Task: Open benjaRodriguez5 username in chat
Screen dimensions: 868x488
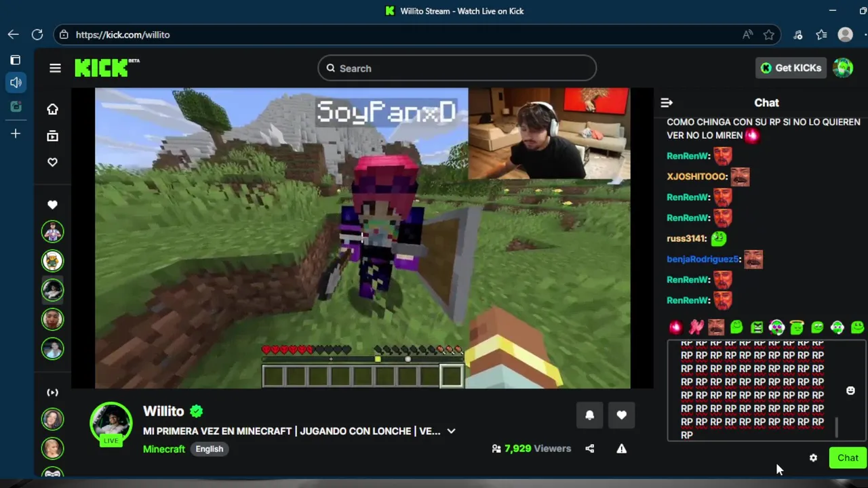Action: (x=703, y=259)
